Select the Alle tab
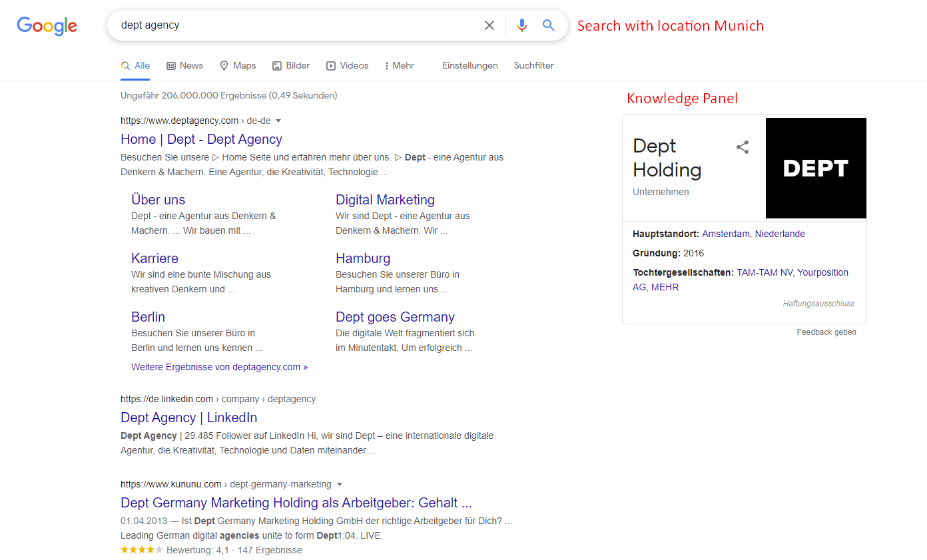 (x=135, y=65)
